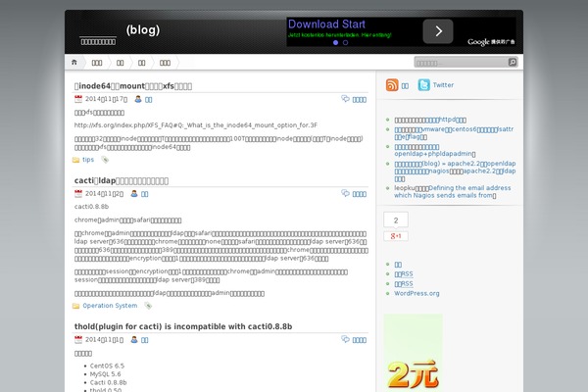
Task: Open the comment link of the inode64 post
Action: click(360, 99)
